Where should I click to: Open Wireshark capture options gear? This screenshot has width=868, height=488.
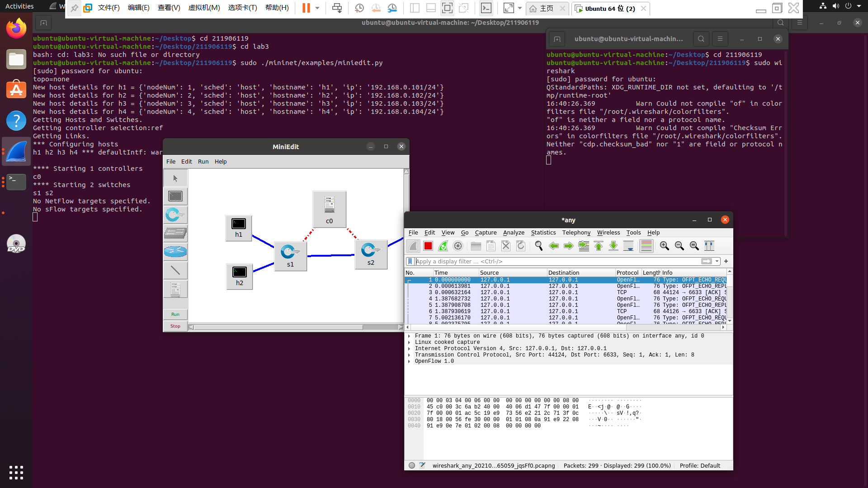(x=458, y=246)
